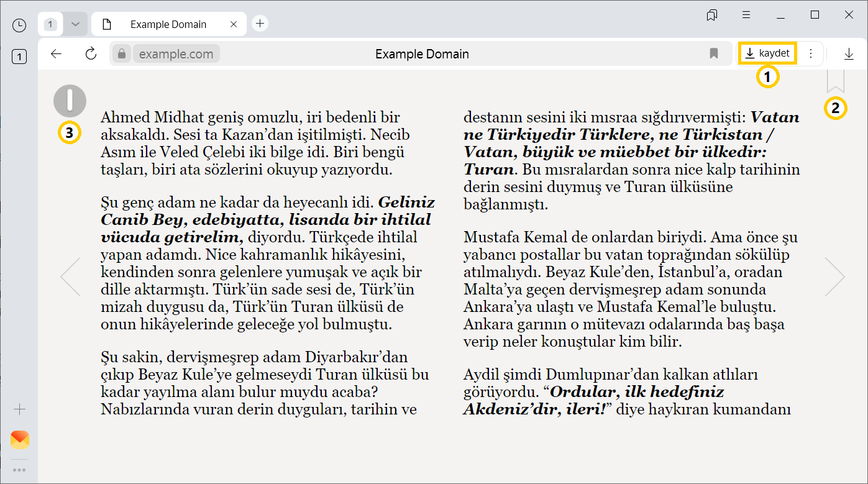Open the downloads panel with the arrow icon
868x484 pixels.
tap(849, 53)
